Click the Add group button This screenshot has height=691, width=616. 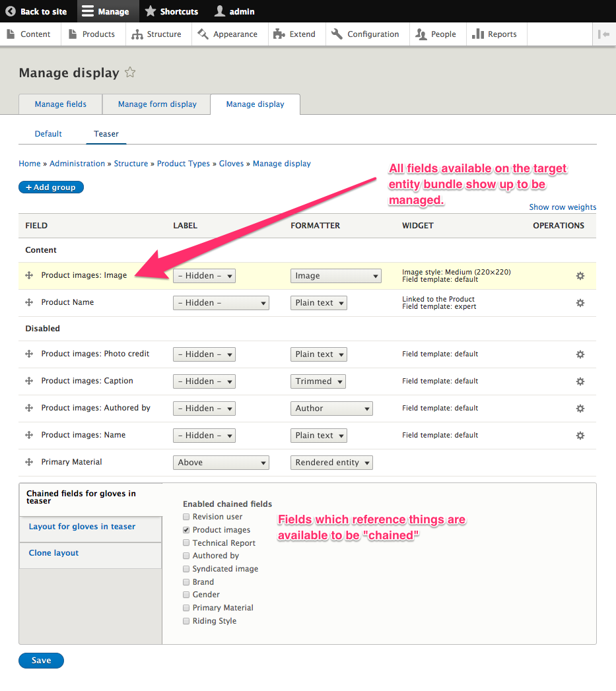tap(51, 187)
